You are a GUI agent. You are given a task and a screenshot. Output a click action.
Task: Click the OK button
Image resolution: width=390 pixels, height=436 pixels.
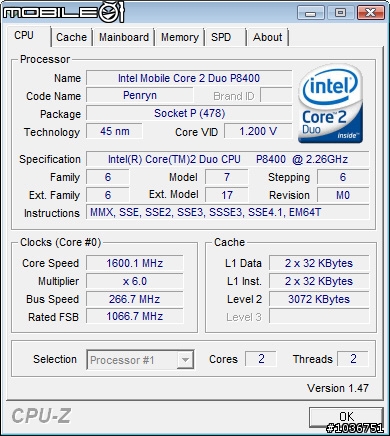click(346, 417)
